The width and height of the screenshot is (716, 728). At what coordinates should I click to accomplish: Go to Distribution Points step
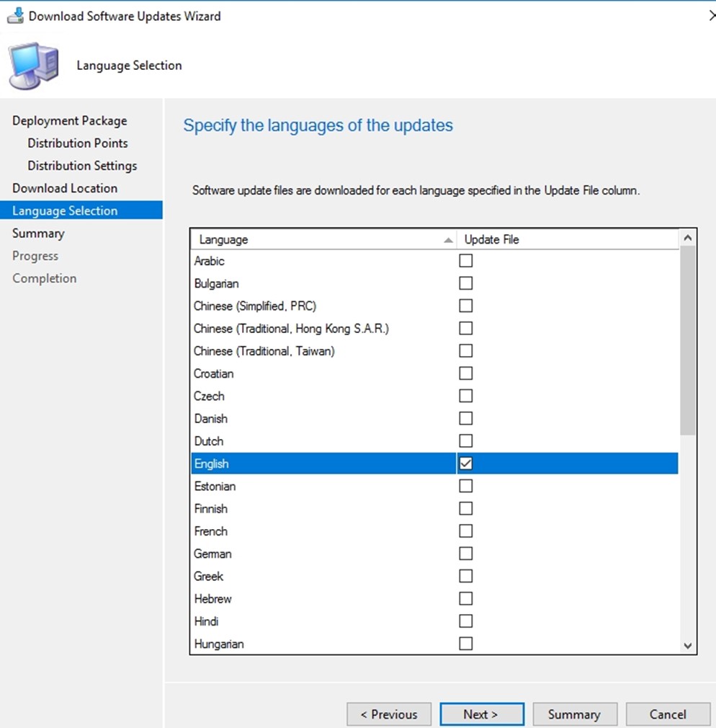(x=78, y=143)
